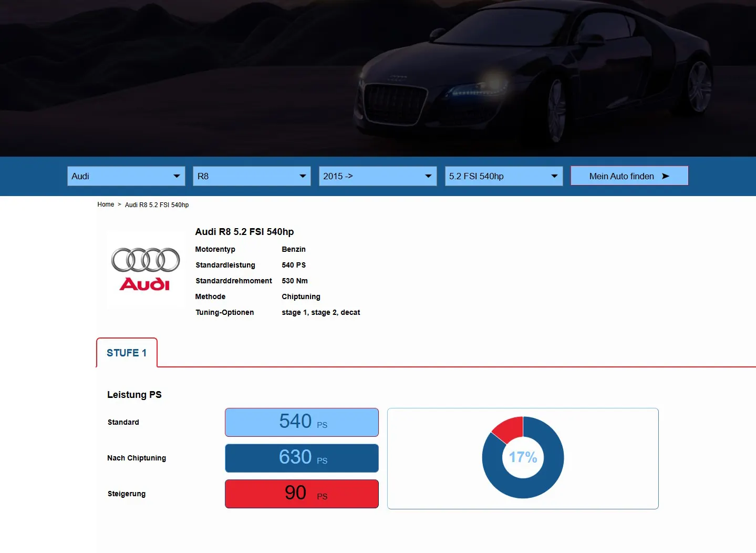Click the arrow icon on Mein Auto finden
This screenshot has width=756, height=553.
[666, 176]
